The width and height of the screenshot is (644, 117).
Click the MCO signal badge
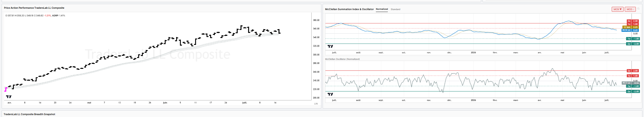point(630,9)
